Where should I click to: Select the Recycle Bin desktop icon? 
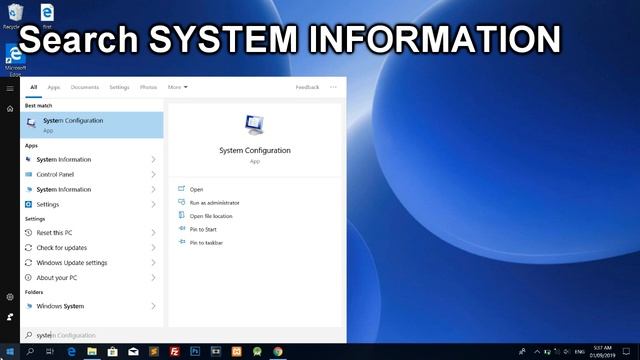(15, 16)
